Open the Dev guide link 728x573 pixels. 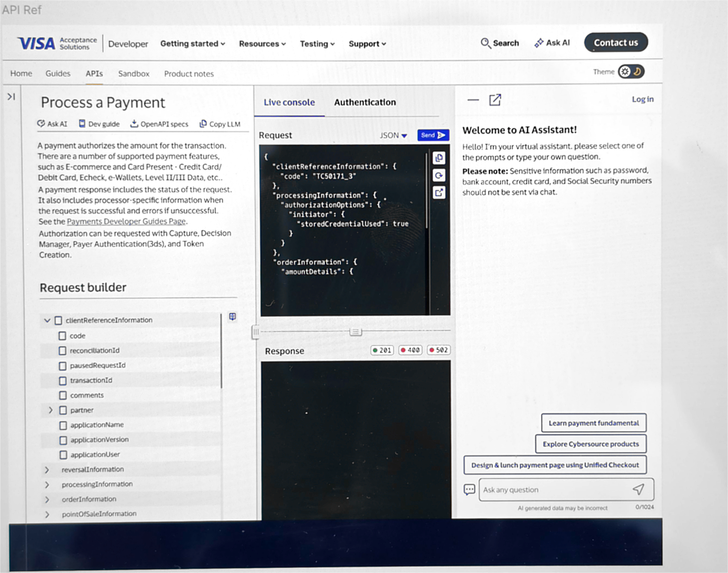[x=99, y=124]
